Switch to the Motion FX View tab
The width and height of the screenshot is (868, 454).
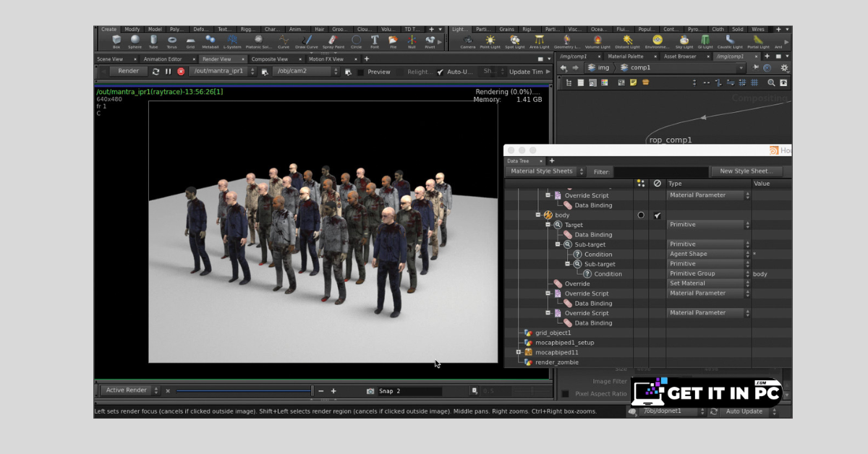326,59
